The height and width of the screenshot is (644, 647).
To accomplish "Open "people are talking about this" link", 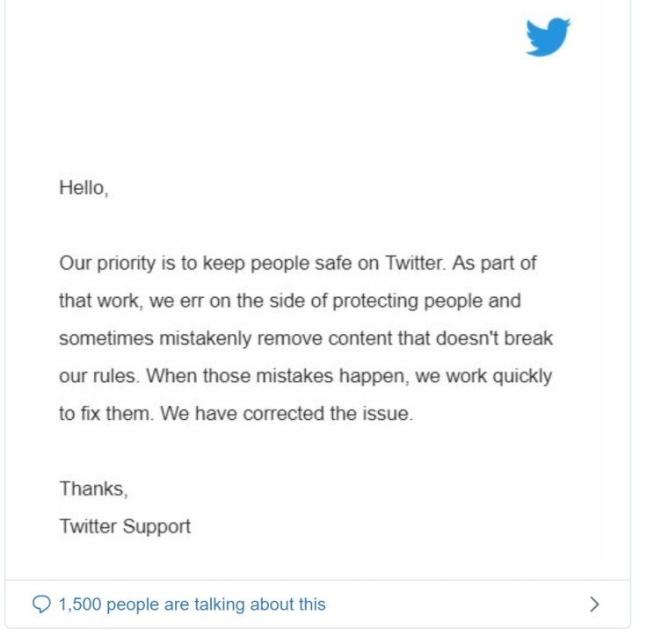I will point(215,604).
